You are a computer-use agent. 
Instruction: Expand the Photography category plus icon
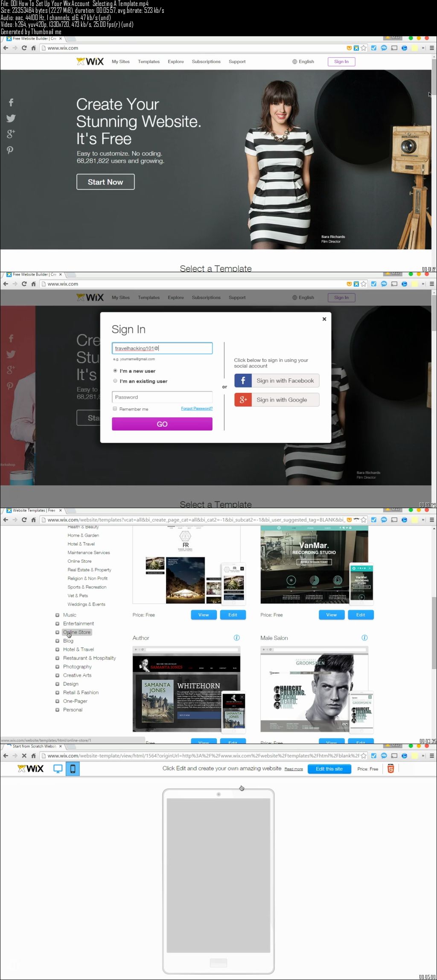(57, 667)
